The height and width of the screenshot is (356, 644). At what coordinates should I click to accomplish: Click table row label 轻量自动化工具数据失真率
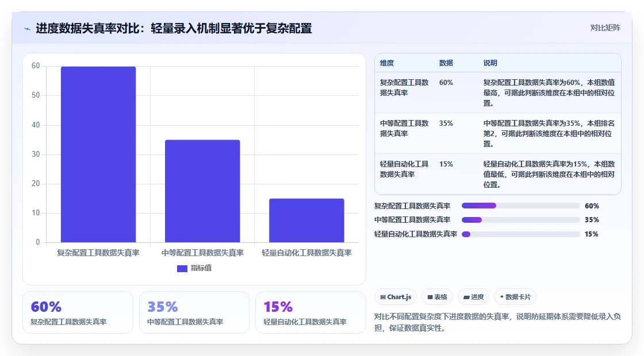404,169
